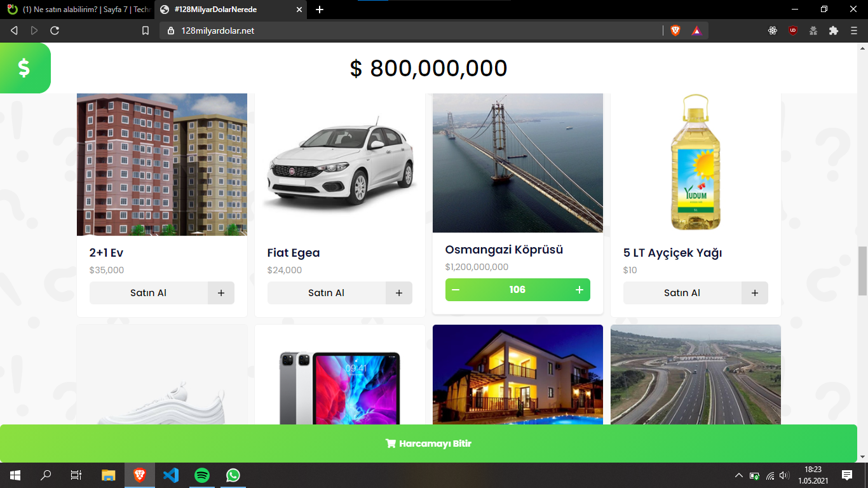Select the #128MilyarDolarNerede tab
Viewport: 868px width, 488px height.
231,10
